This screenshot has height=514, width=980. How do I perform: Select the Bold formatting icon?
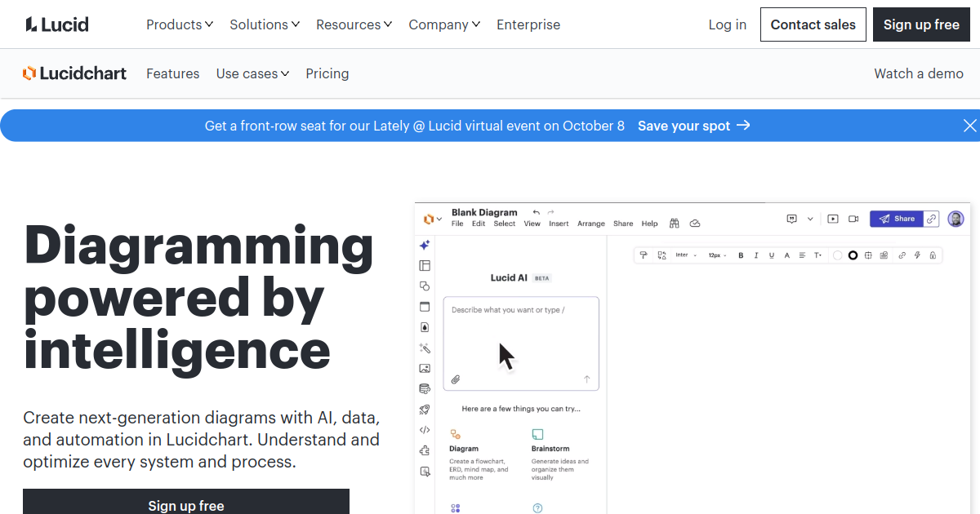tap(742, 255)
